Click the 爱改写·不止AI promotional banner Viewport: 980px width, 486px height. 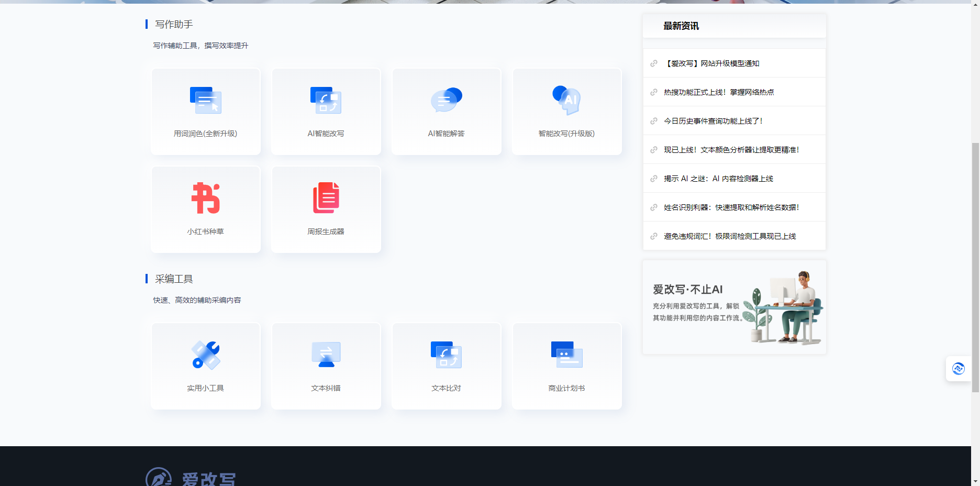click(734, 307)
